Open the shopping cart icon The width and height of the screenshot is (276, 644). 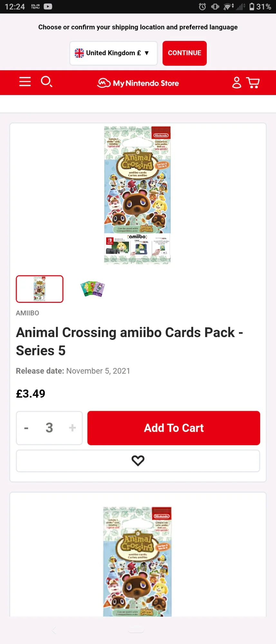pos(253,82)
